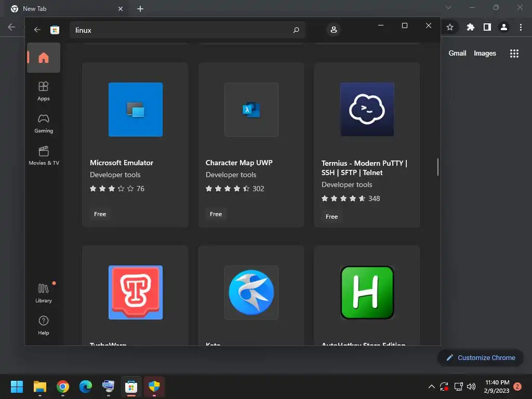Open File Explorer from taskbar

39,387
